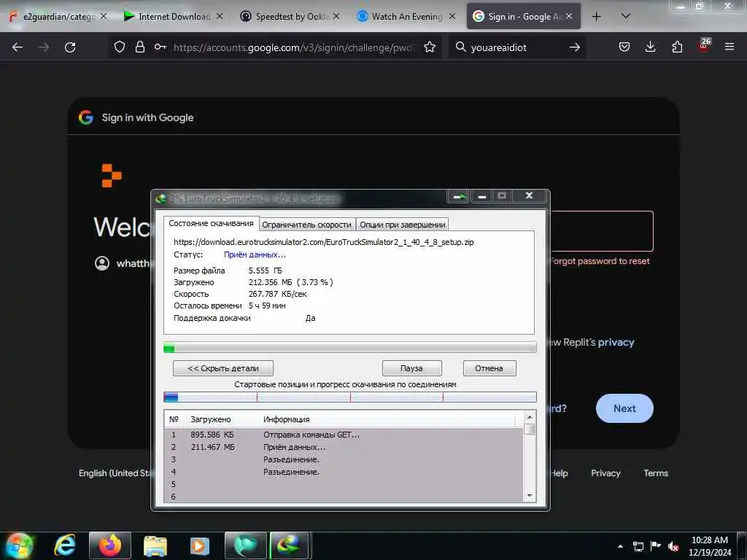
Task: Close the Sign in - Google tab
Action: [x=569, y=16]
